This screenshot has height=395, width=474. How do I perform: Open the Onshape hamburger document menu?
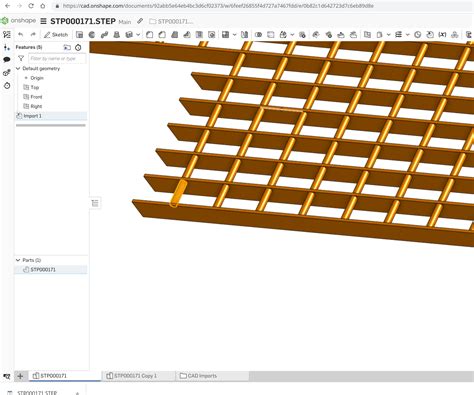[x=43, y=21]
